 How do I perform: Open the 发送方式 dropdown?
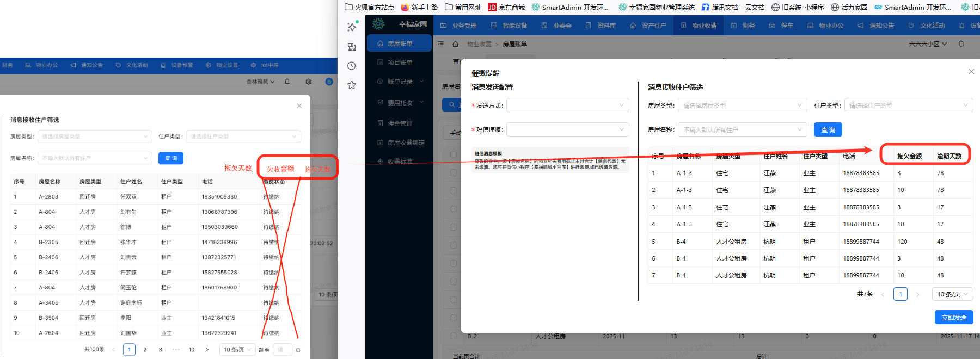click(568, 105)
